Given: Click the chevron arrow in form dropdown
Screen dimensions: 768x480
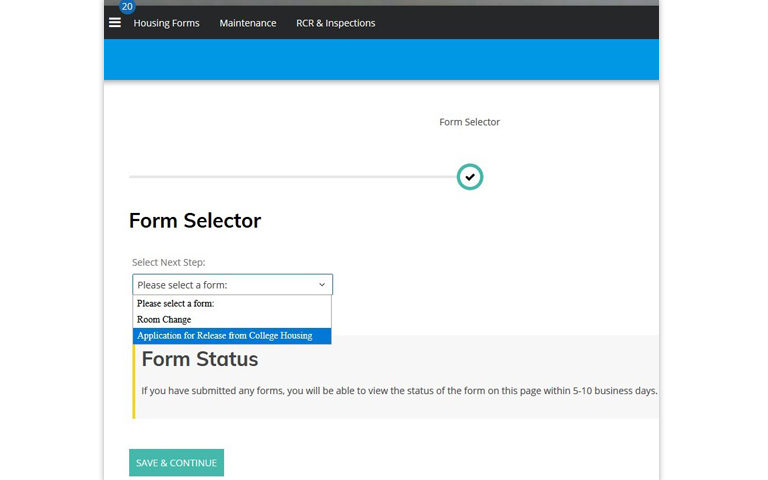Looking at the screenshot, I should click(x=322, y=285).
